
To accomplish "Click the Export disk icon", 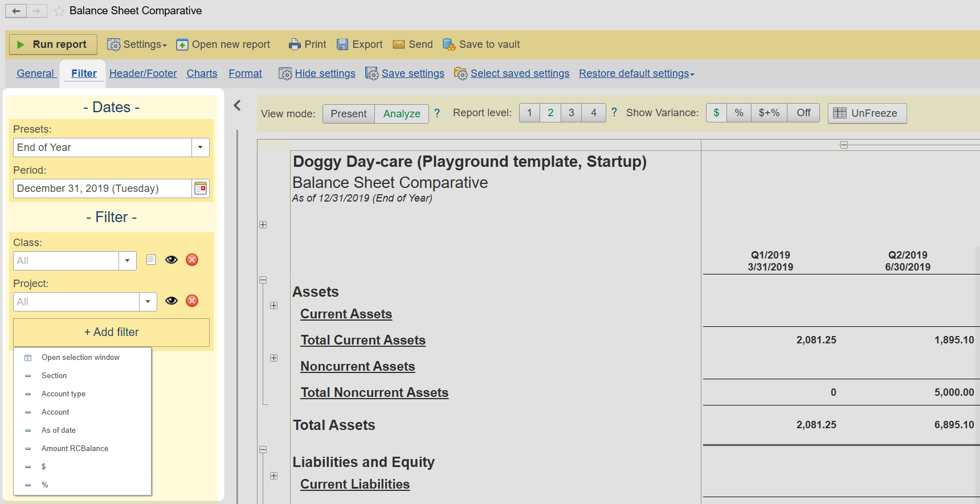I will [342, 44].
